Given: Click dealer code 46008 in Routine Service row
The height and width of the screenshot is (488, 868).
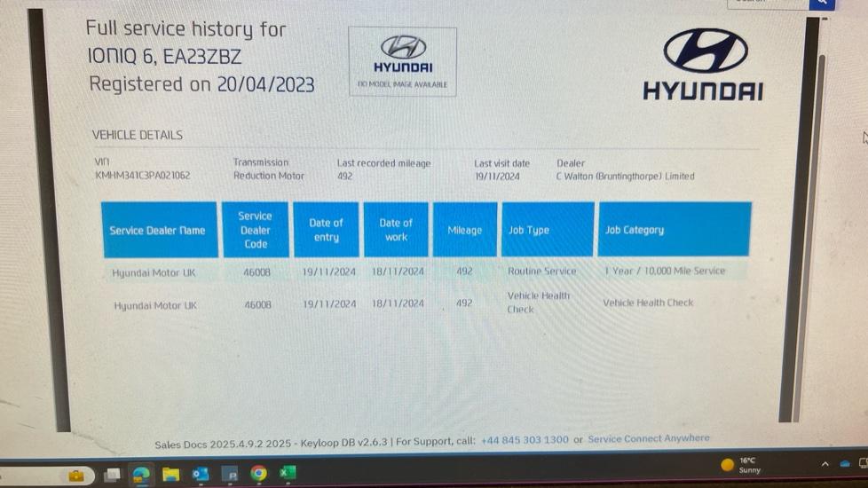Looking at the screenshot, I should tap(256, 272).
